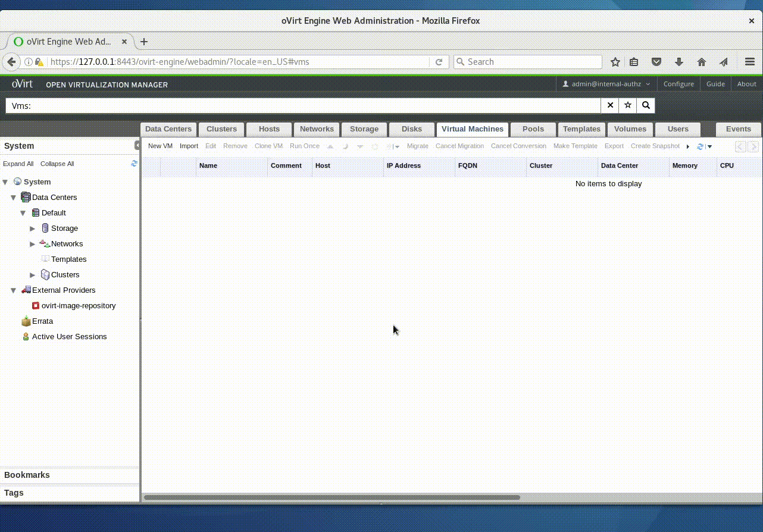Screen dimensions: 763x532
Task: Open the Storage tab
Action: [x=364, y=129]
